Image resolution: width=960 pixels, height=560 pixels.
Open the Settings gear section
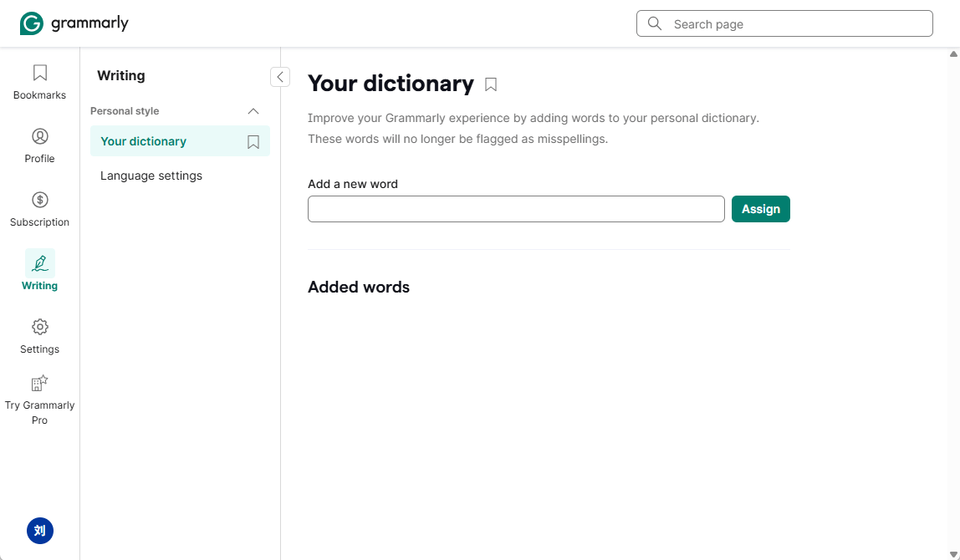pyautogui.click(x=40, y=336)
